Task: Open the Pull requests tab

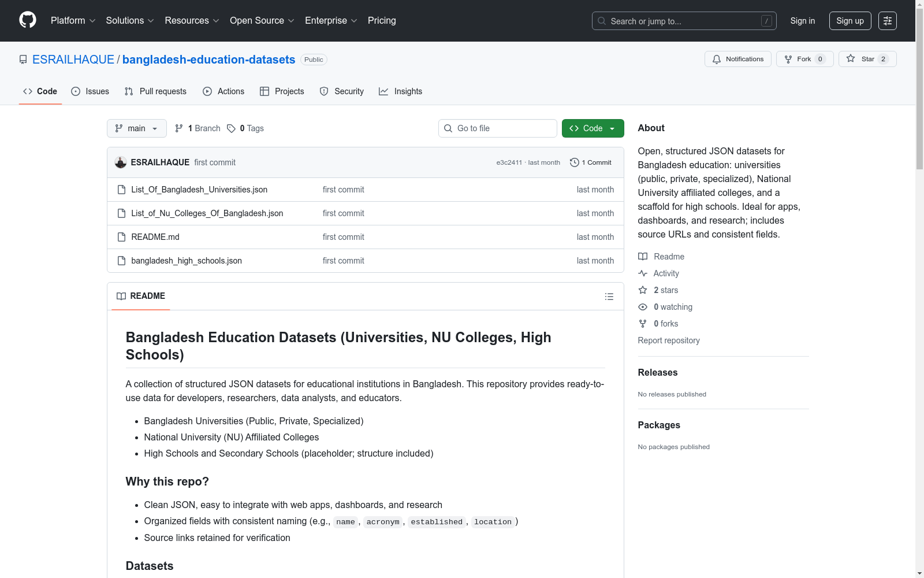Action: click(155, 91)
